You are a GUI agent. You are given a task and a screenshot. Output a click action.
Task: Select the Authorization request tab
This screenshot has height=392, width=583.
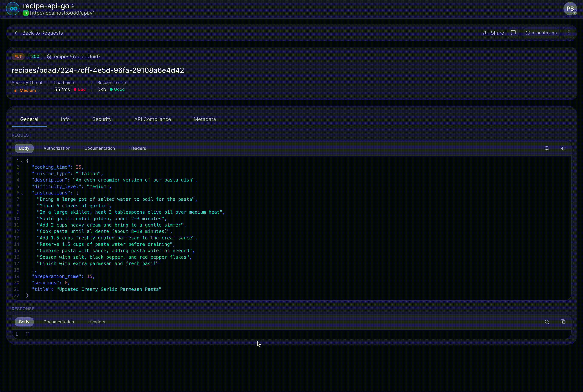pyautogui.click(x=57, y=148)
